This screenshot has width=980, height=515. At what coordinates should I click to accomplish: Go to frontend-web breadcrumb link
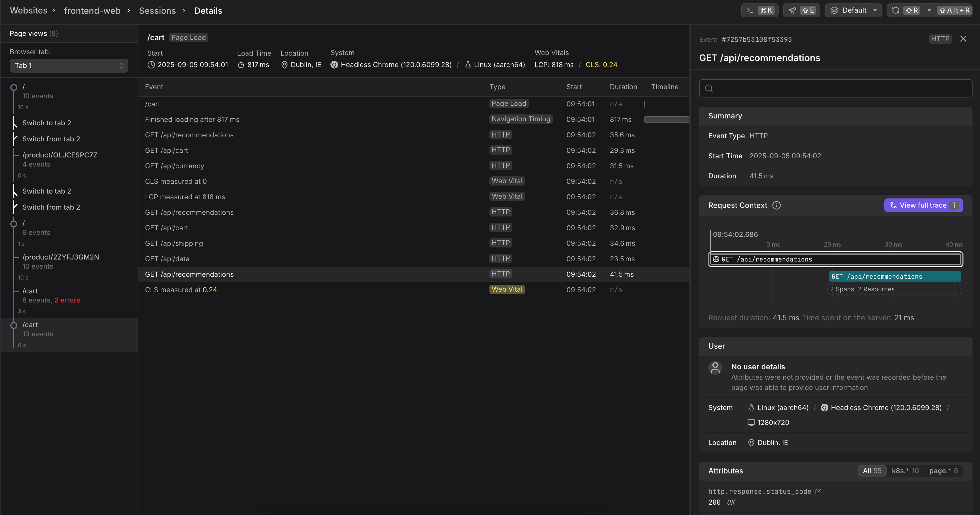92,11
